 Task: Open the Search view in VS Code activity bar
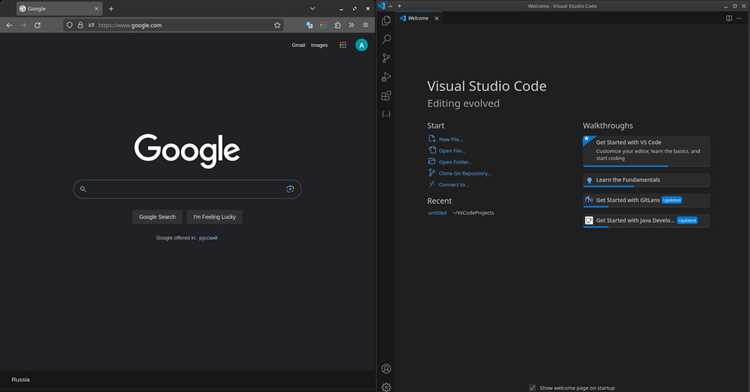point(386,39)
